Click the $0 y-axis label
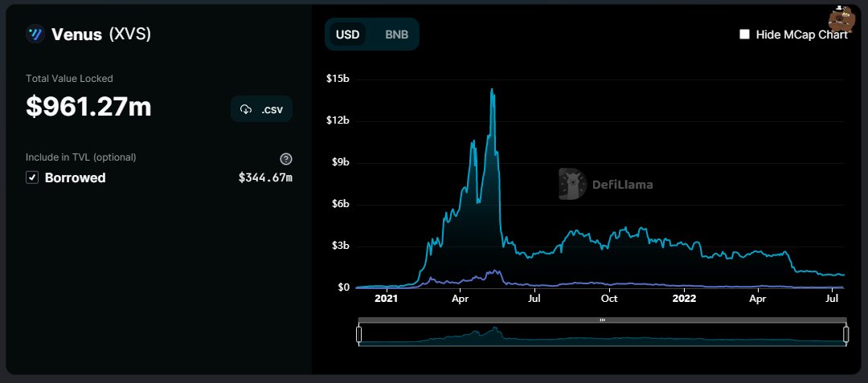This screenshot has height=383, width=868. tap(342, 287)
